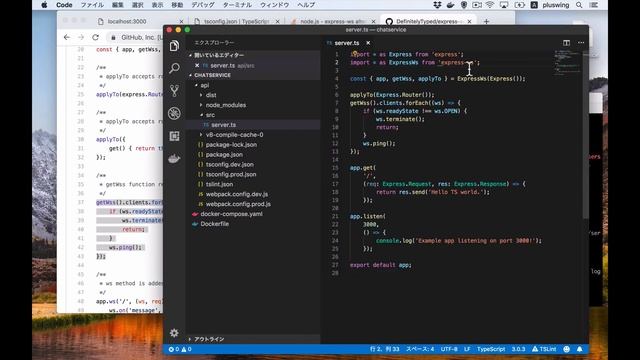Switch to the server.ts editor tab
The width and height of the screenshot is (640, 360).
point(347,43)
